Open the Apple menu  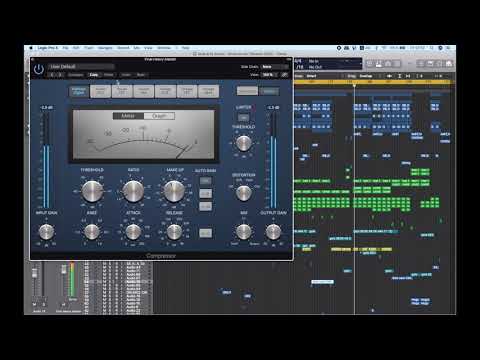[31, 48]
